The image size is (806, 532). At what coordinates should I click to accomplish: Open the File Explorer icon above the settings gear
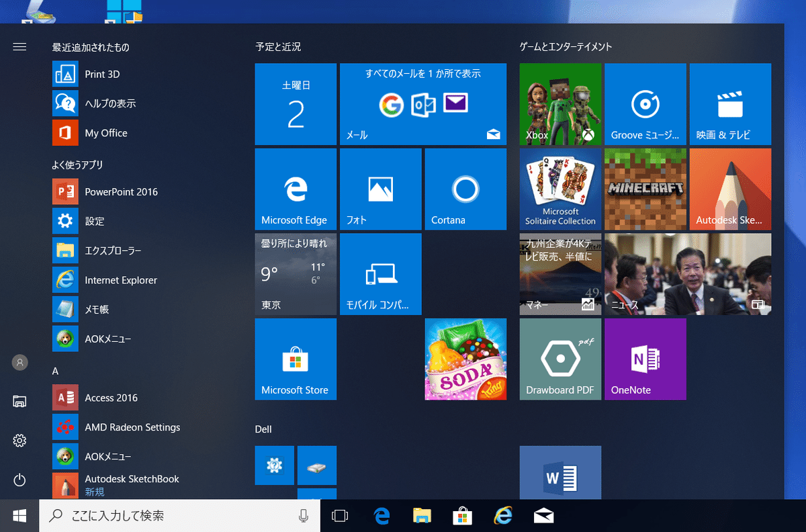(x=19, y=402)
